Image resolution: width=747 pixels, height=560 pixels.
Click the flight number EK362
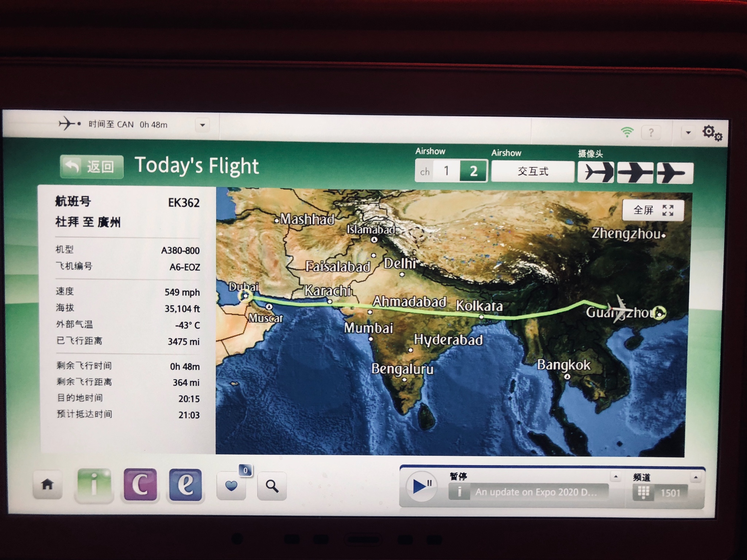click(x=184, y=203)
